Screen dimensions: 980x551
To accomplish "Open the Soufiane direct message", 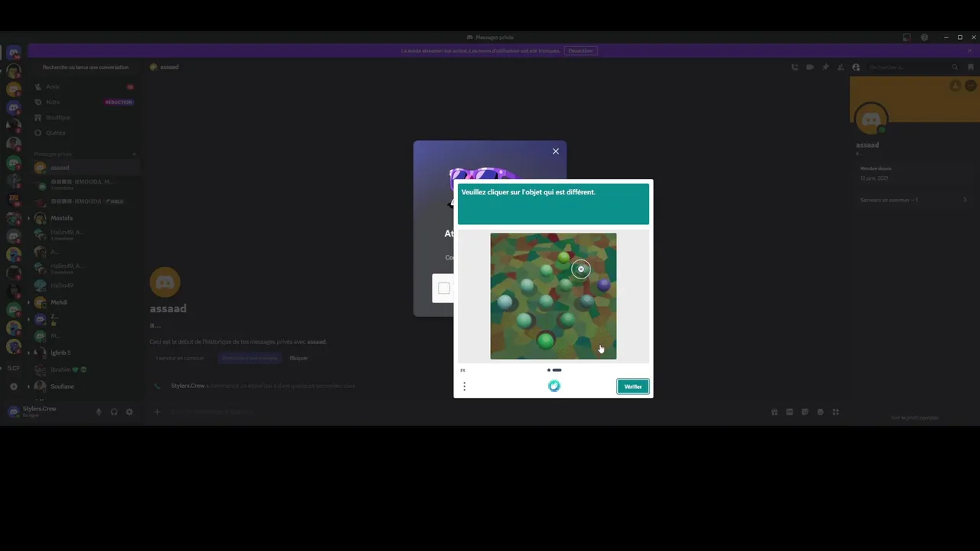I will coord(84,386).
